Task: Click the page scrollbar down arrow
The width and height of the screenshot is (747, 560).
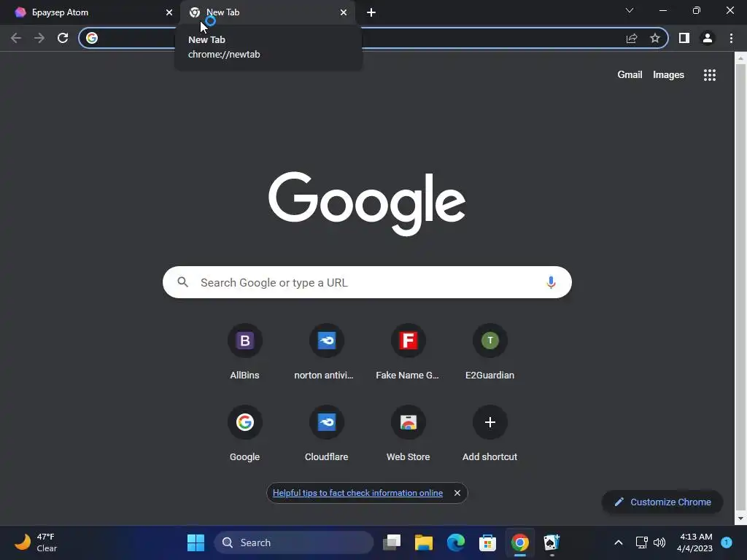Action: click(x=740, y=518)
